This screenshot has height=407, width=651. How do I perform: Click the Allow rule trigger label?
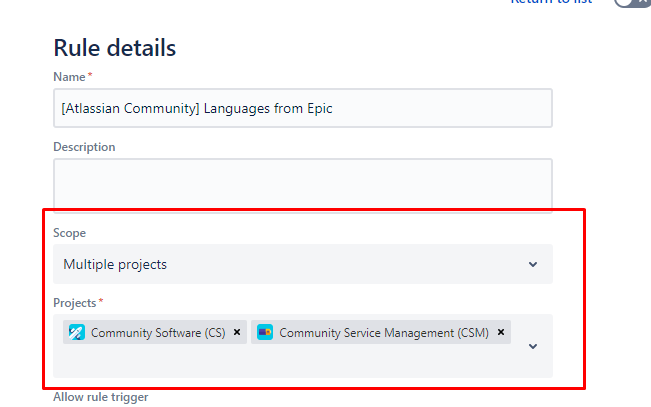[100, 397]
